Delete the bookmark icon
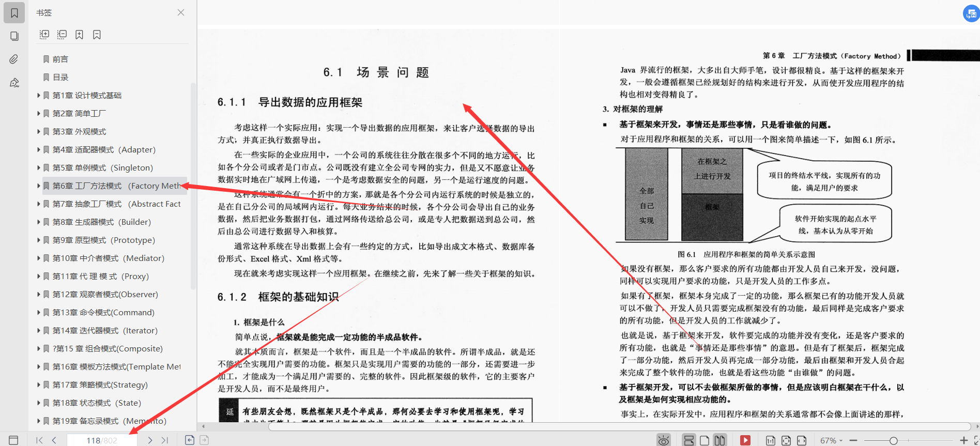Image resolution: width=980 pixels, height=446 pixels. pyautogui.click(x=97, y=35)
